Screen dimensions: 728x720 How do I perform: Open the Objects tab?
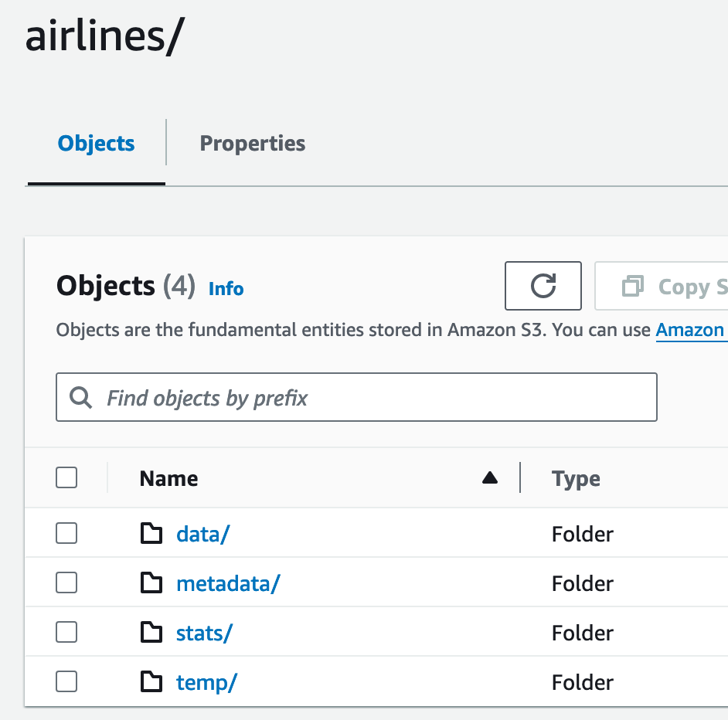point(95,143)
